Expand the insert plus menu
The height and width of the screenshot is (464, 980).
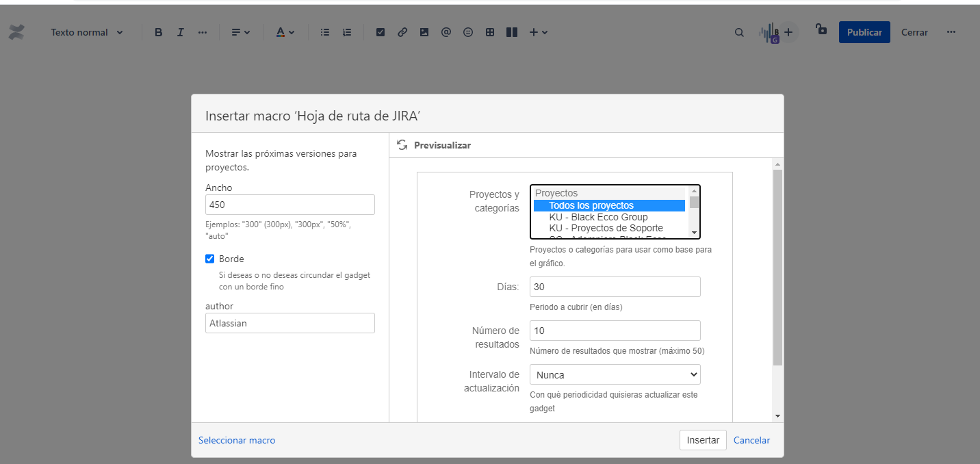coord(539,32)
